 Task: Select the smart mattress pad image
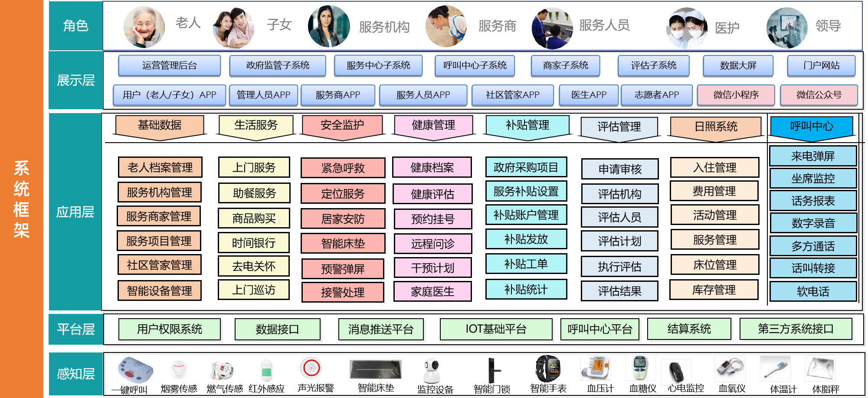pos(375,369)
